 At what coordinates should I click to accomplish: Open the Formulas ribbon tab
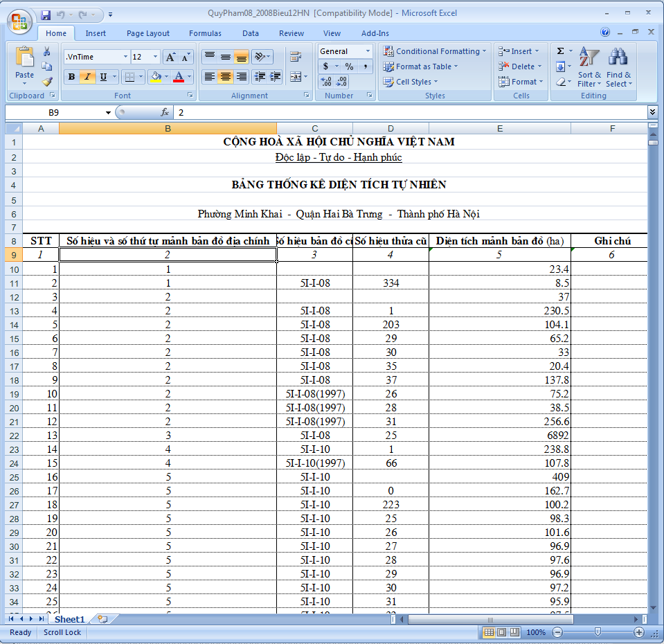pyautogui.click(x=205, y=33)
